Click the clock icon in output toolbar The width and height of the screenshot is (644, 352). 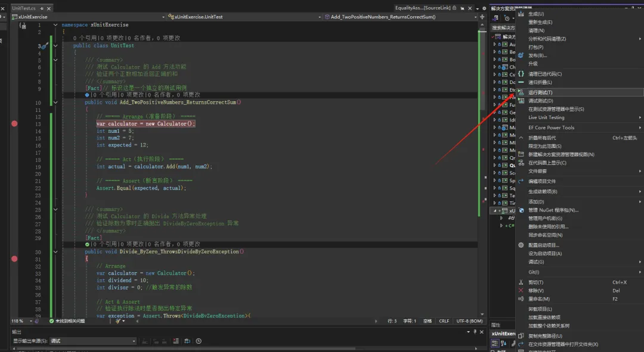(x=199, y=341)
